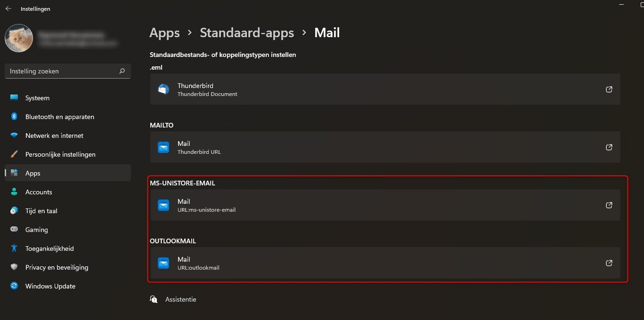644x320 pixels.
Task: Click Mail icon in MS-UNISTORE-EMAIL row
Action: tap(163, 205)
